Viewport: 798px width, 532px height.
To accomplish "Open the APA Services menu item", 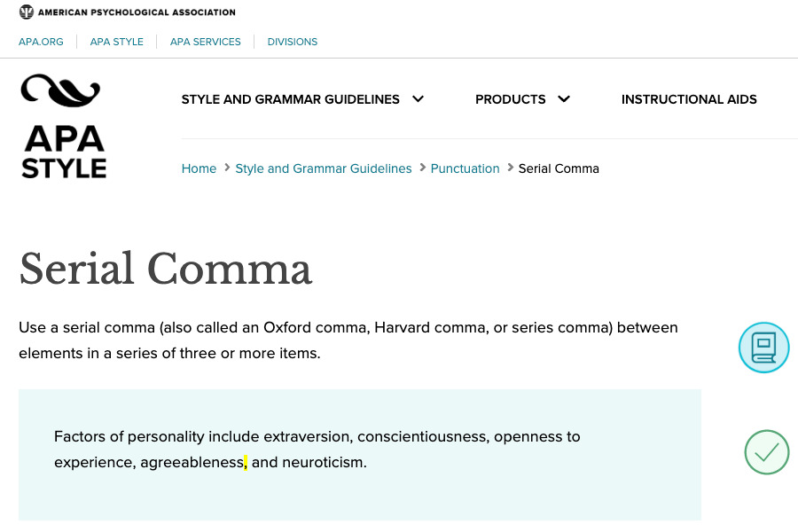I will pos(205,42).
